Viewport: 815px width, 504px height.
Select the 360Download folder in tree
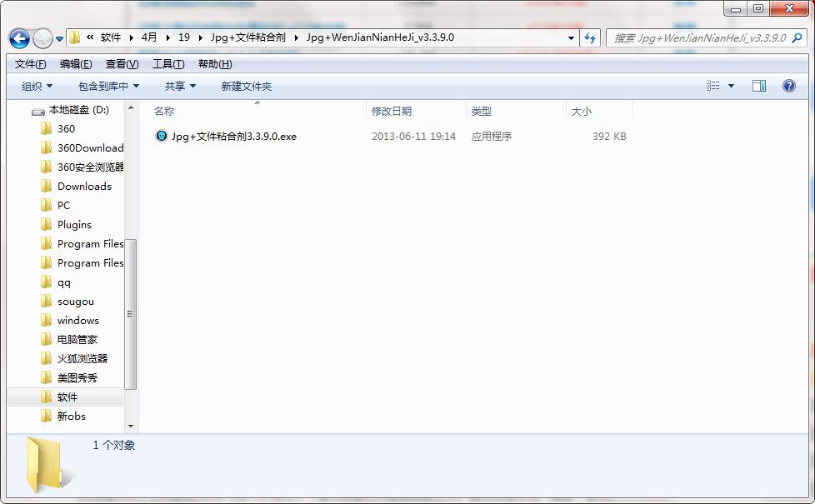[91, 148]
